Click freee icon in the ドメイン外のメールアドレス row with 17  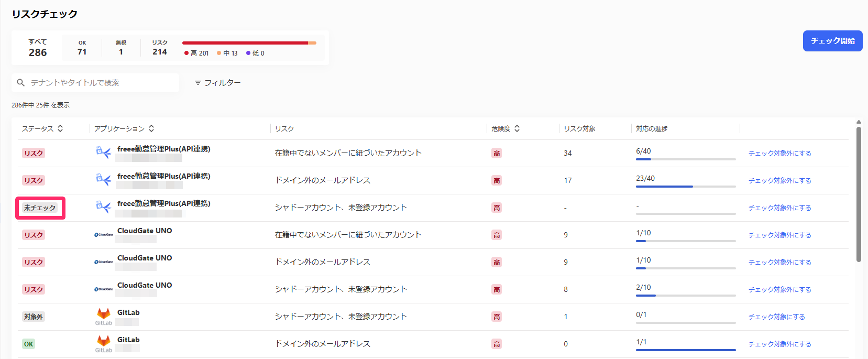104,180
